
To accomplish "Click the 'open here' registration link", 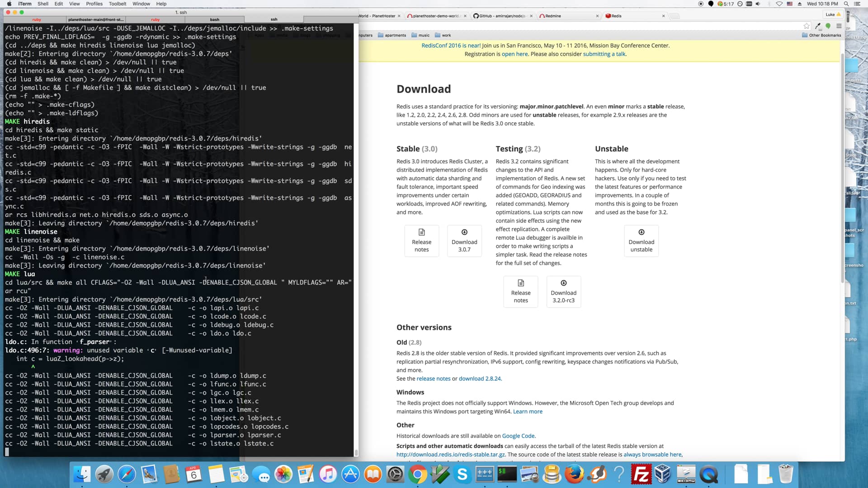I will tap(514, 54).
